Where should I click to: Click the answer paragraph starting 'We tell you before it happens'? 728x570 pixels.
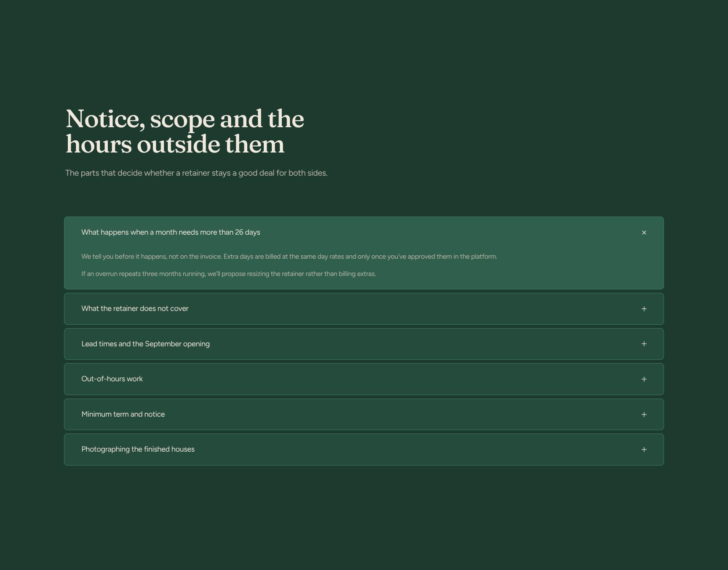pyautogui.click(x=289, y=257)
